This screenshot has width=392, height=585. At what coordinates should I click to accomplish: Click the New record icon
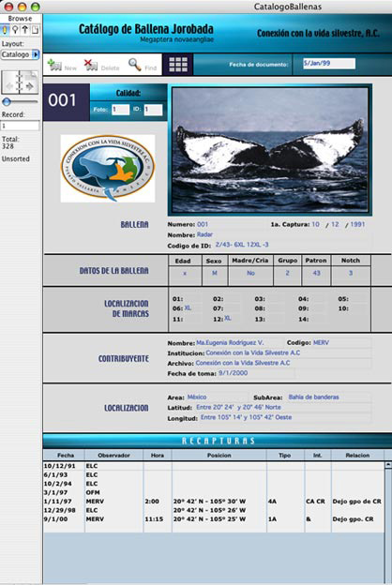point(55,65)
